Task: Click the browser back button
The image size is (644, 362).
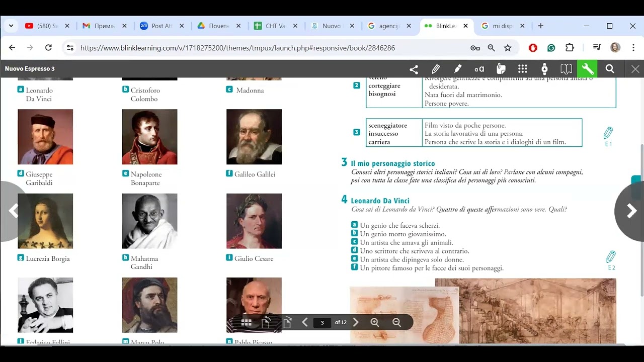Action: tap(12, 48)
